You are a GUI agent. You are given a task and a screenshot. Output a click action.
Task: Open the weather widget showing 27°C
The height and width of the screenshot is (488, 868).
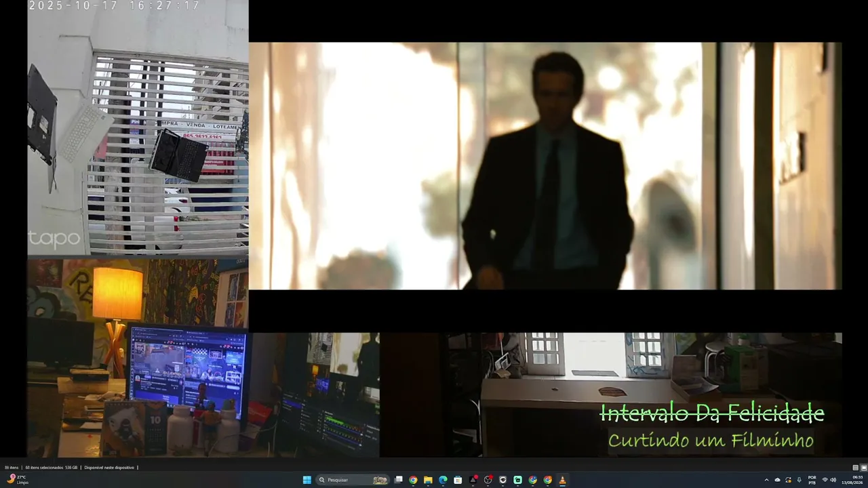pyautogui.click(x=17, y=480)
